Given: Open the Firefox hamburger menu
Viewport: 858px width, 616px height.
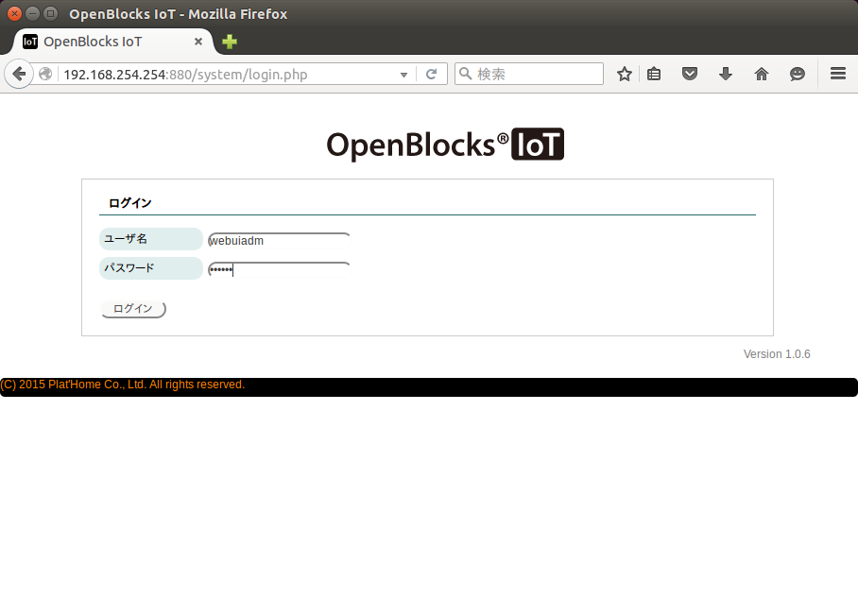Looking at the screenshot, I should (x=838, y=74).
